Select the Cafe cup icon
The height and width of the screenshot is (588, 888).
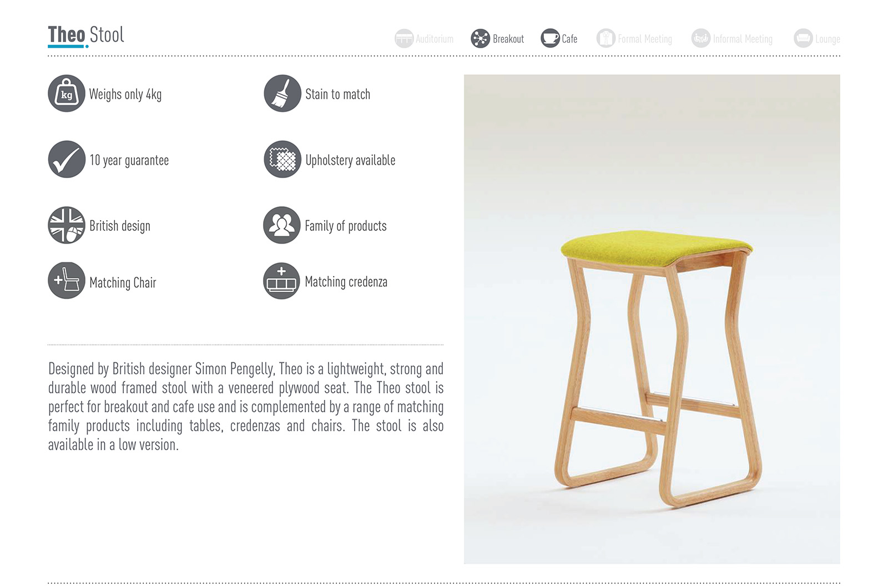point(551,38)
